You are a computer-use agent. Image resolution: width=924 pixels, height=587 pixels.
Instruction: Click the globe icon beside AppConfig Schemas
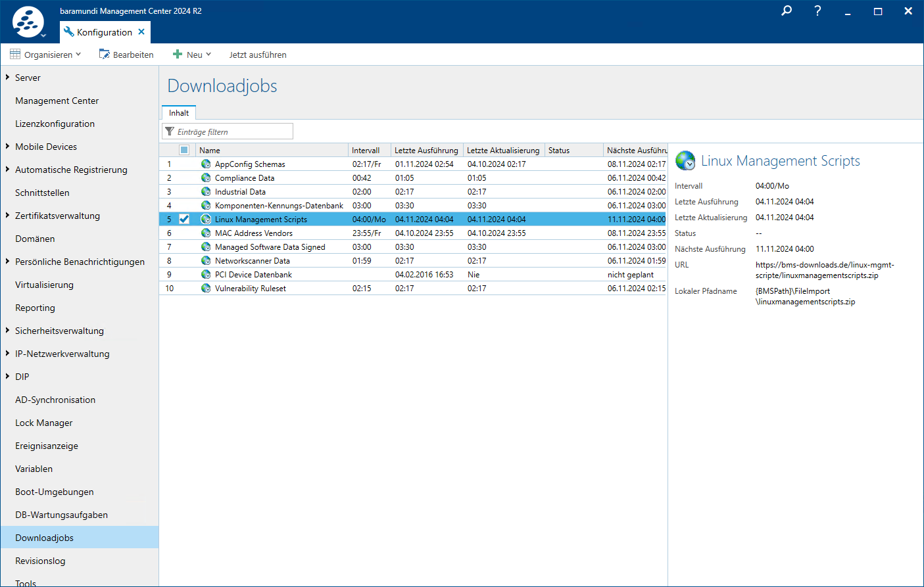click(x=206, y=164)
